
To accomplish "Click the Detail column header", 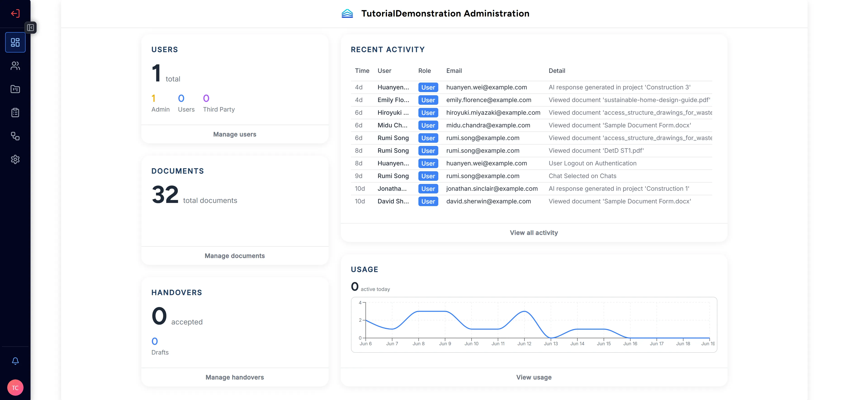I will tap(557, 71).
